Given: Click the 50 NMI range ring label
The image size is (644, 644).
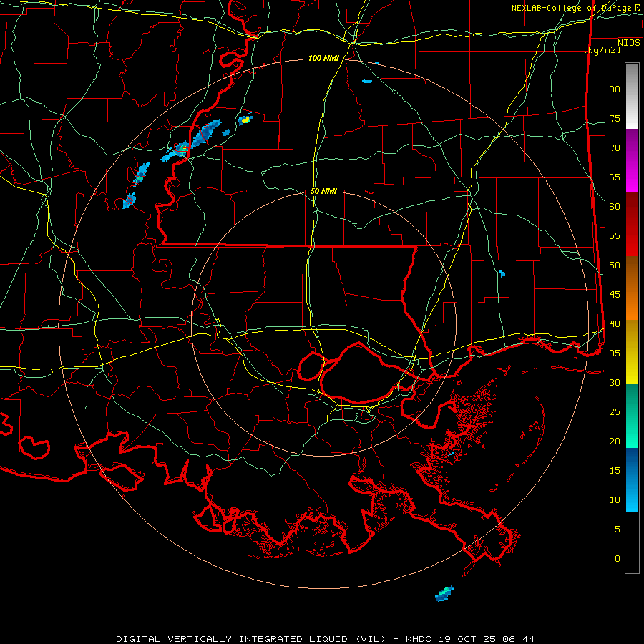Looking at the screenshot, I should tap(323, 191).
